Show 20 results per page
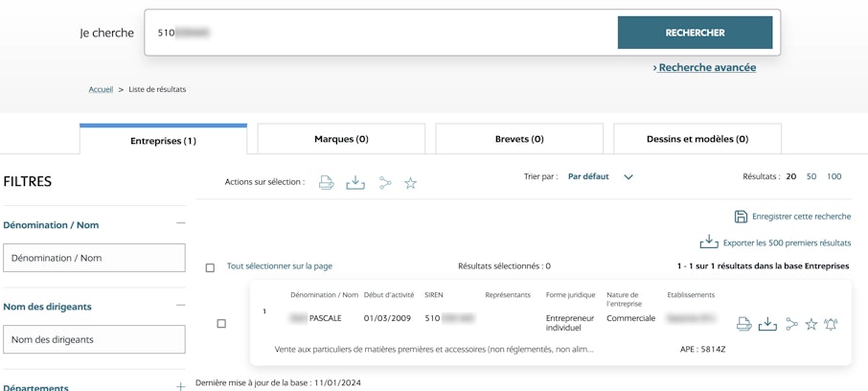Screen dimensions: 868x391 791,176
